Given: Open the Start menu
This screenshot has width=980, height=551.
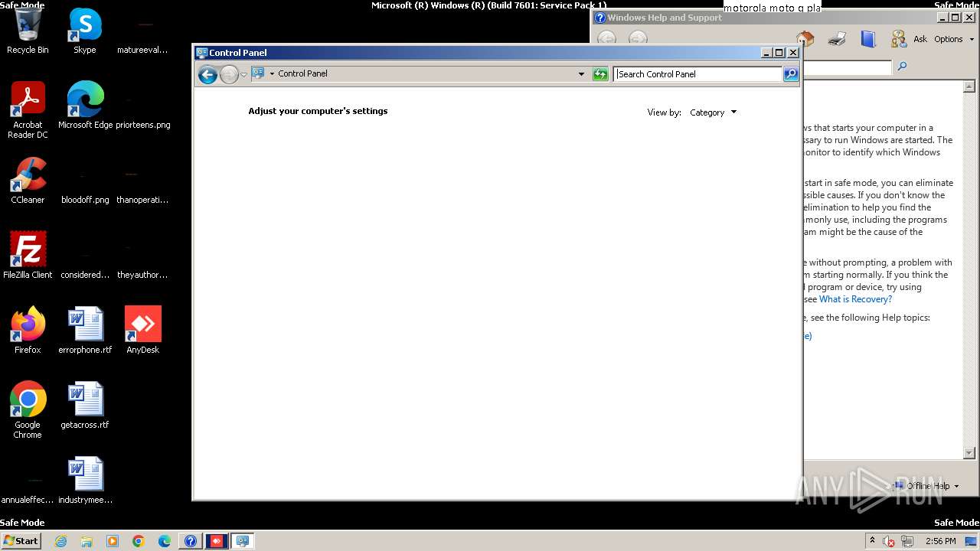Looking at the screenshot, I should point(21,540).
